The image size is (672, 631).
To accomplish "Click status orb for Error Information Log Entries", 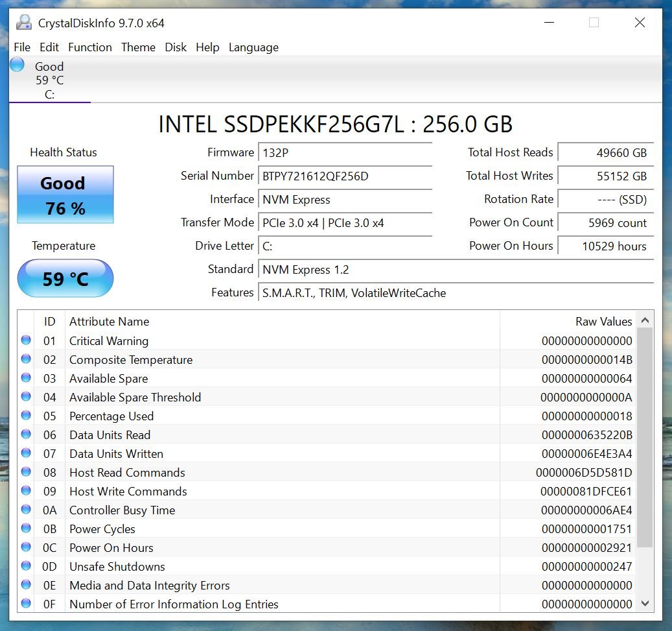I will [26, 604].
